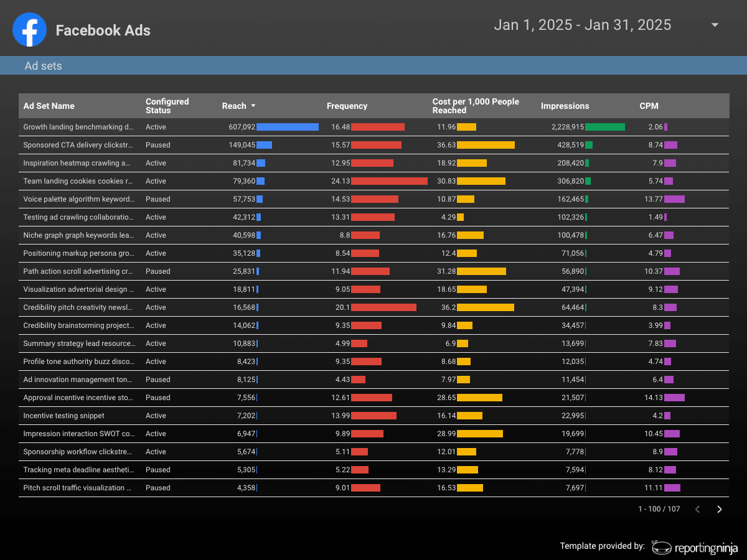The height and width of the screenshot is (560, 747).
Task: Click CPM value 1.49
Action: [655, 217]
